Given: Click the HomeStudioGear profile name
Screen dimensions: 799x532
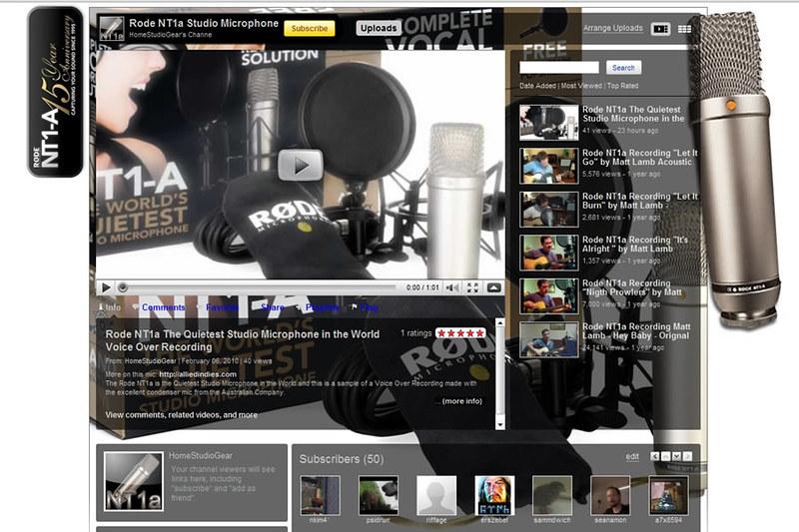Looking at the screenshot, I should pyautogui.click(x=201, y=455).
